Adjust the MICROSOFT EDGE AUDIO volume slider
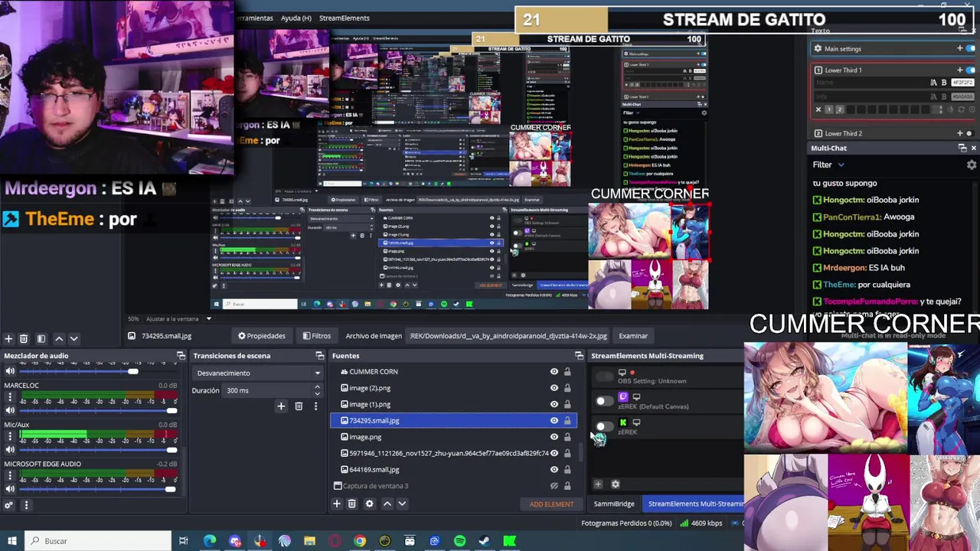 click(x=98, y=489)
